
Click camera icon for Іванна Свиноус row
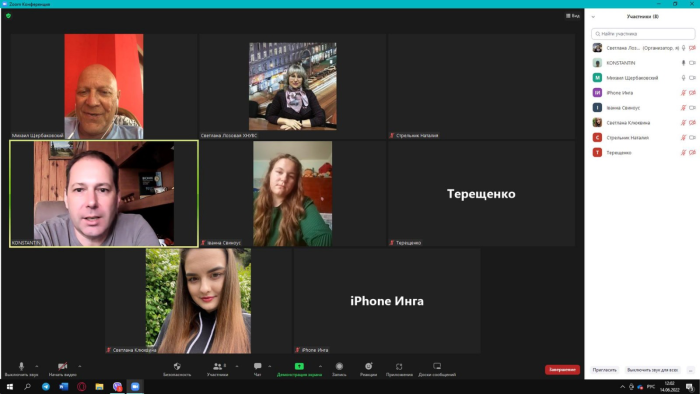[692, 108]
